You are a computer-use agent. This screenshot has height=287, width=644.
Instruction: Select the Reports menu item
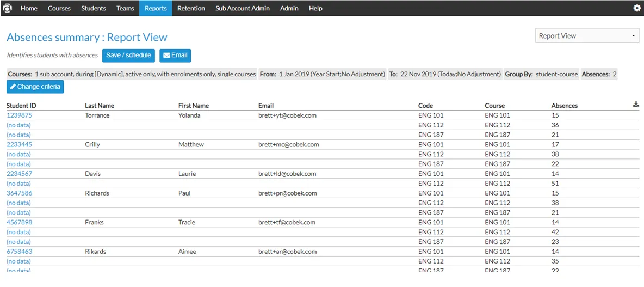(156, 8)
